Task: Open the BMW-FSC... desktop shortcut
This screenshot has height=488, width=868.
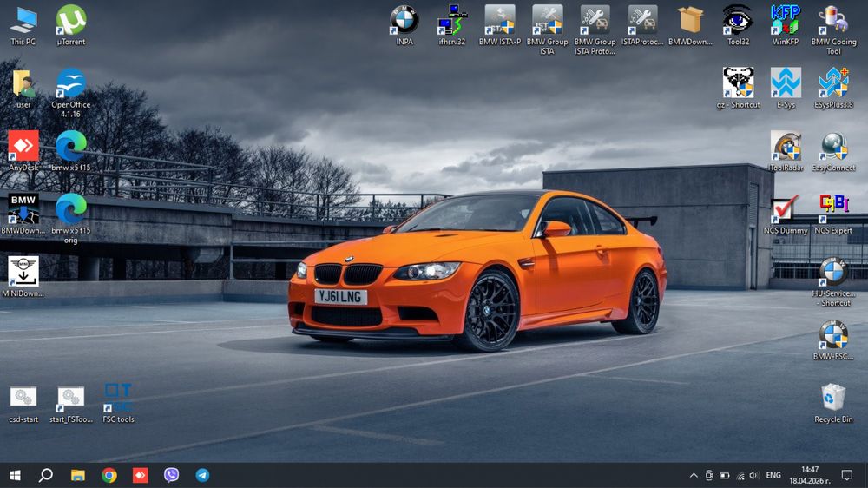Action: tap(833, 340)
